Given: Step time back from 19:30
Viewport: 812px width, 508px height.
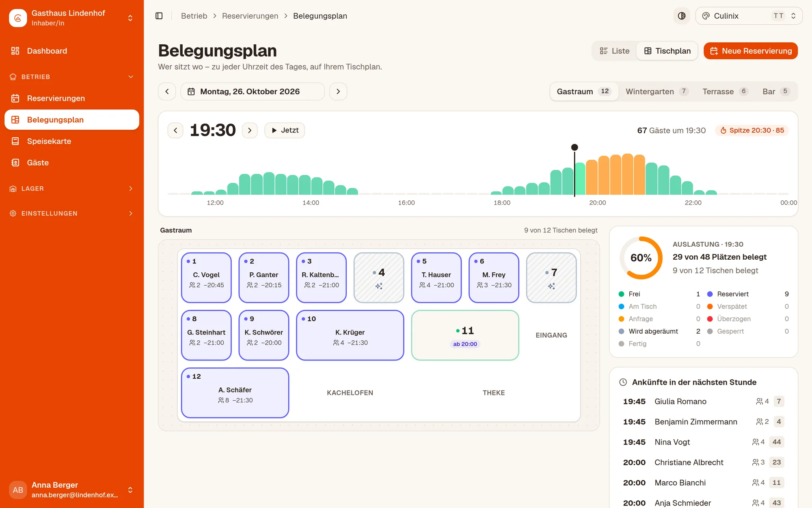Looking at the screenshot, I should pos(175,130).
